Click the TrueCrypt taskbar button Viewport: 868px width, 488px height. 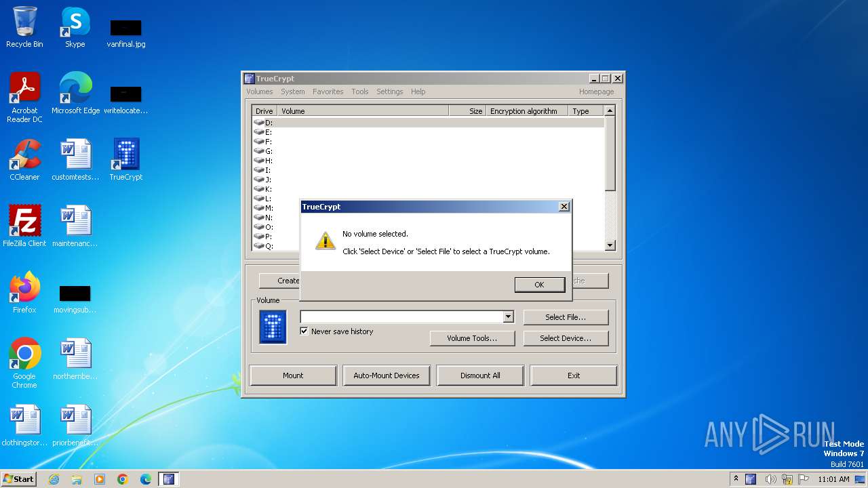point(169,479)
